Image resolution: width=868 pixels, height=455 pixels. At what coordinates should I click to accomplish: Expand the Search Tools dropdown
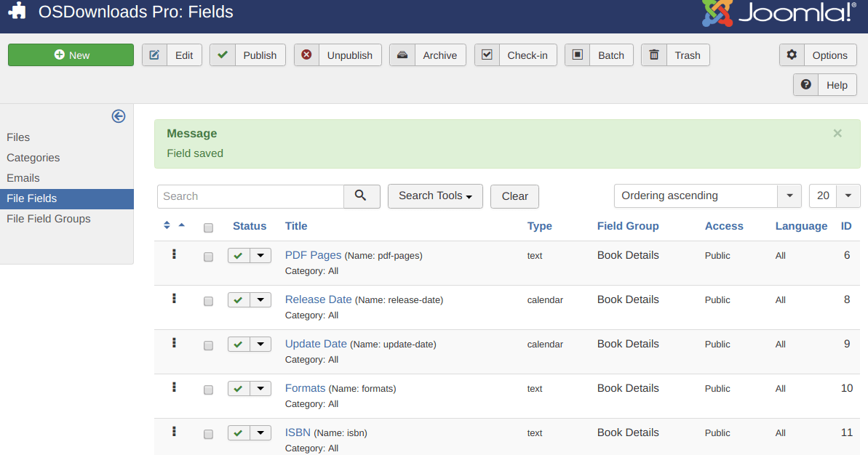point(435,196)
